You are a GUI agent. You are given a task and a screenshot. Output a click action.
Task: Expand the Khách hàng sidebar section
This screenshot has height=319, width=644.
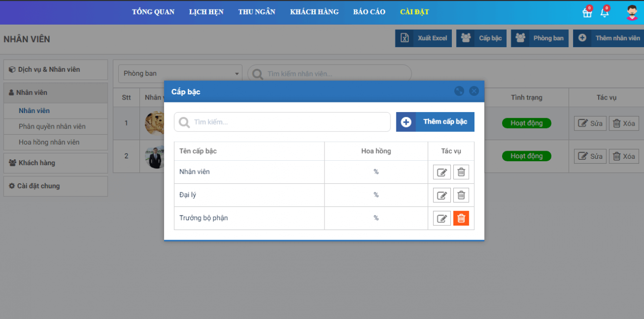pos(55,163)
